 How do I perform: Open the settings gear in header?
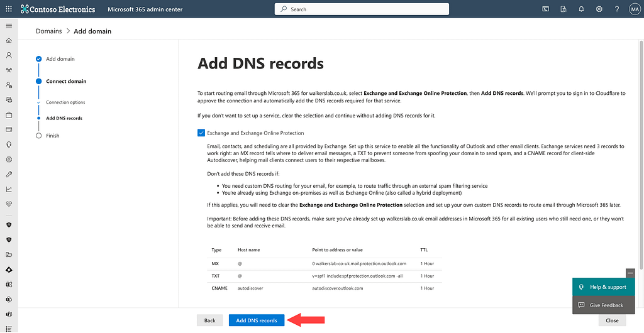(599, 9)
